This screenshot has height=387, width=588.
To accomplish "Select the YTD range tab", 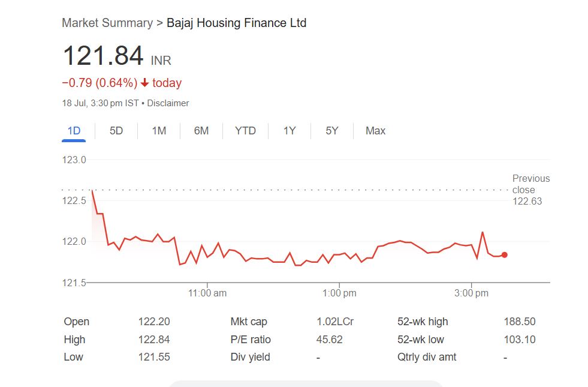I will coord(245,131).
